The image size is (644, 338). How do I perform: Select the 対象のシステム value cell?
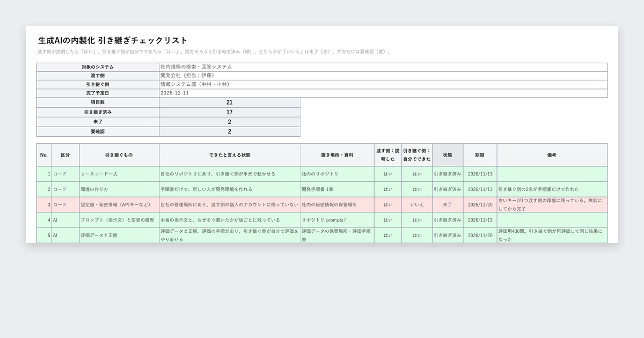pyautogui.click(x=383, y=67)
